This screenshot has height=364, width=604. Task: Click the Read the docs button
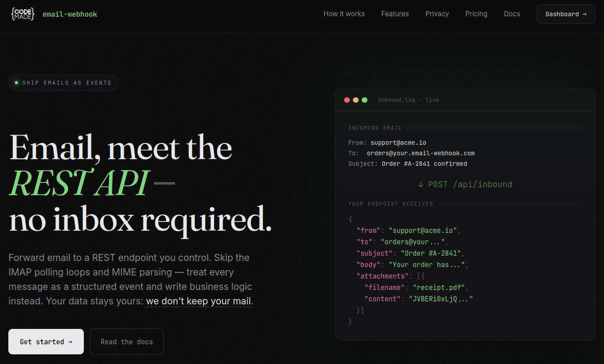click(x=127, y=342)
